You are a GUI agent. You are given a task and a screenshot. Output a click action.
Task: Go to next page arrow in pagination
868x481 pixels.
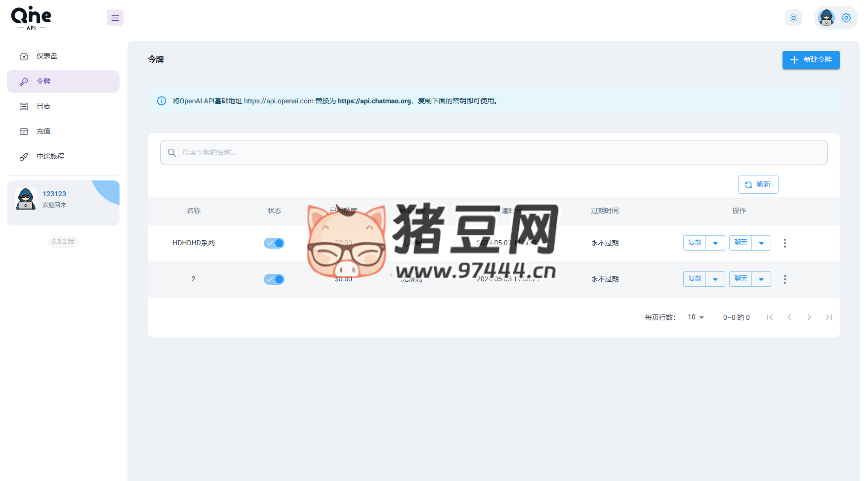(809, 317)
